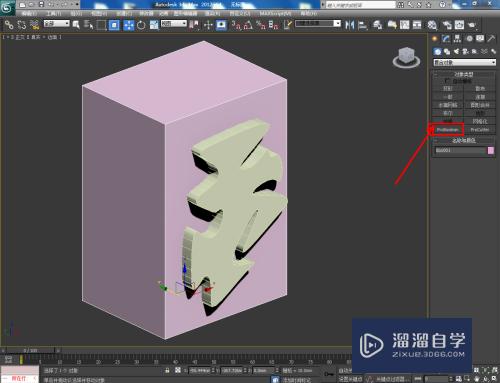
Task: Open the Material Editor
Action: [x=432, y=25]
